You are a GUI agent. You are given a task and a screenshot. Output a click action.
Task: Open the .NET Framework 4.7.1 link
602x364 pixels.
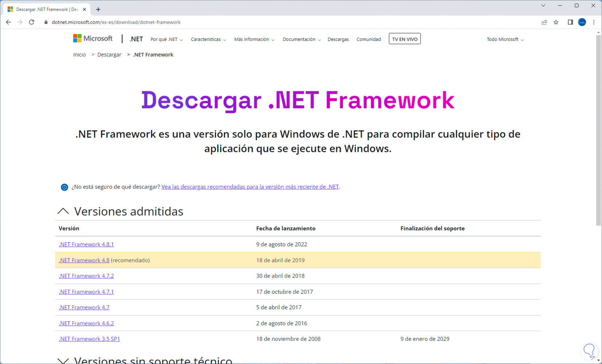click(86, 292)
